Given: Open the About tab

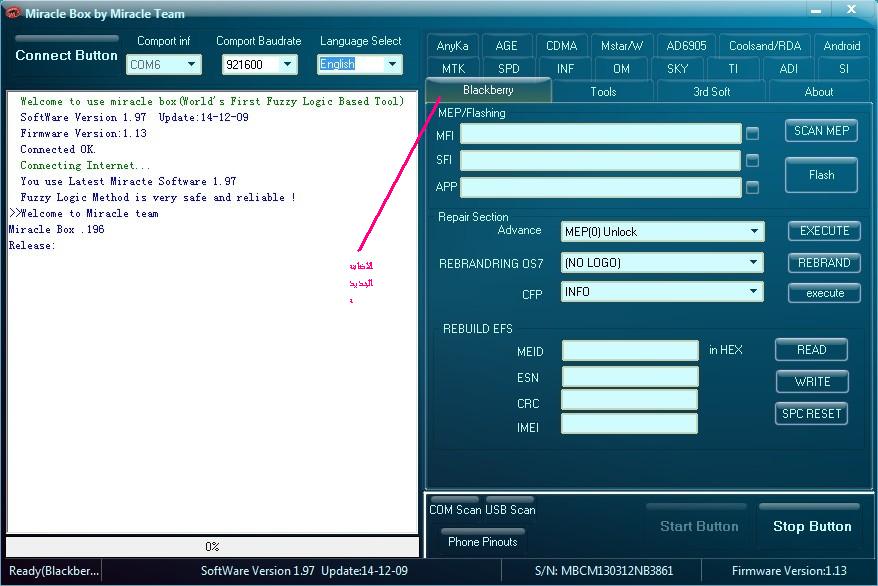Looking at the screenshot, I should pyautogui.click(x=819, y=92).
